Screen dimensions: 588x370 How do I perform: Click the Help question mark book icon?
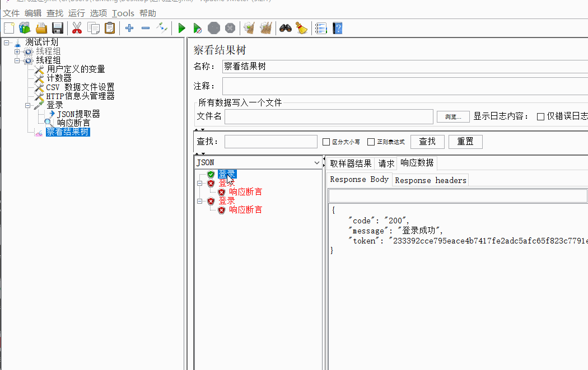(x=337, y=28)
